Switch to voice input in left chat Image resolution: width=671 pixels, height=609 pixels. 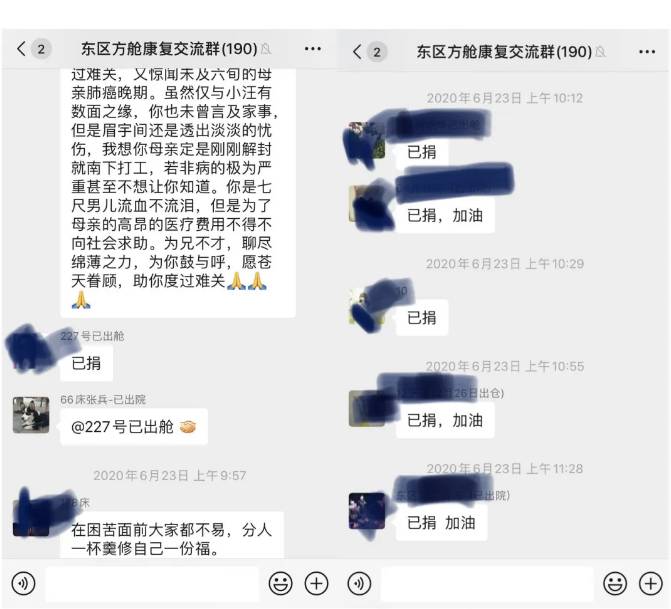(24, 583)
